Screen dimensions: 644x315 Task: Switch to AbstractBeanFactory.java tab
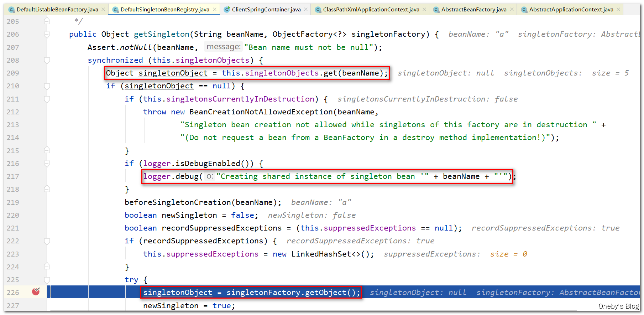[474, 10]
